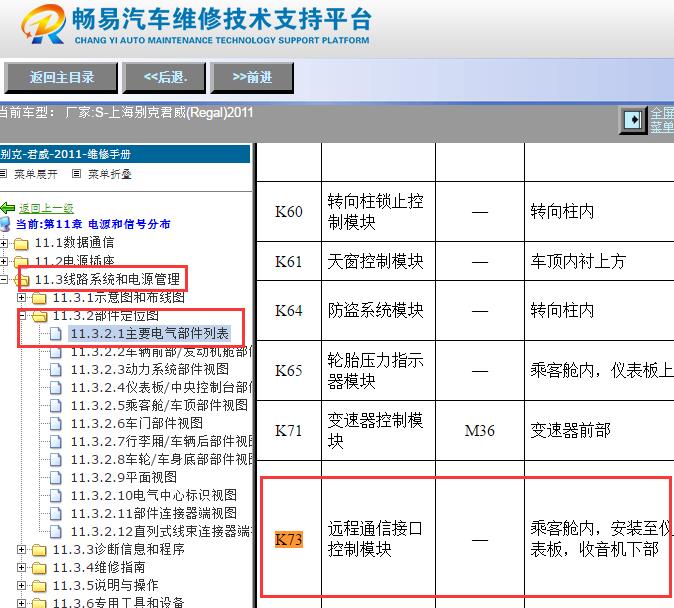Click the 11.3.3诊断信息和程序 folder icon
This screenshot has height=608, width=674.
[39, 550]
